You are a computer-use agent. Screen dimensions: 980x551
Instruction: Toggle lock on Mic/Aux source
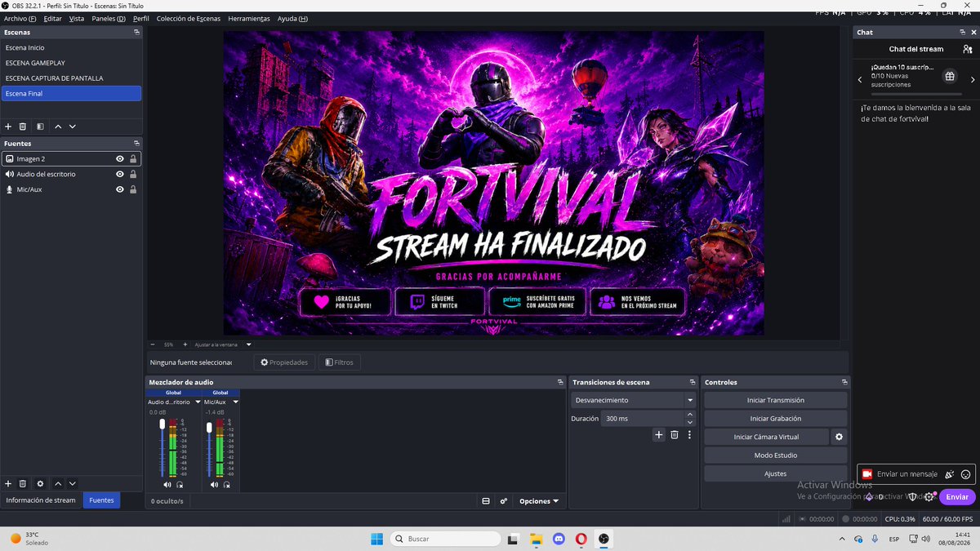[x=133, y=189]
